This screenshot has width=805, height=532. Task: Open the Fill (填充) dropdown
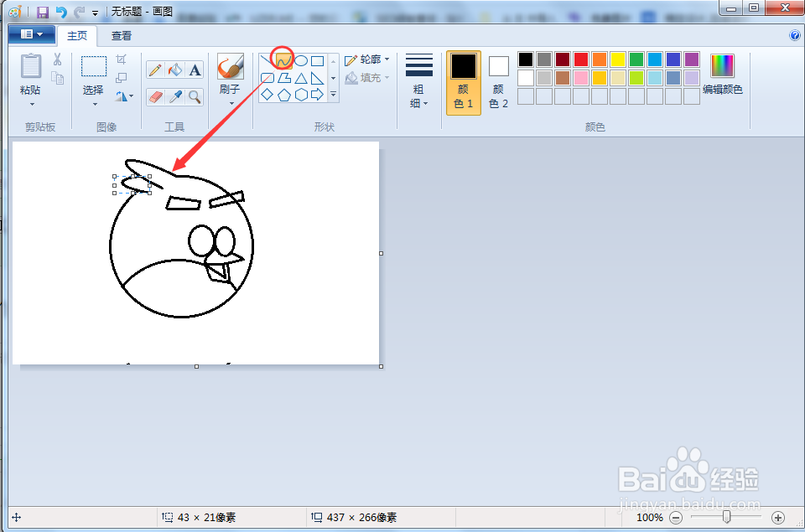click(367, 77)
